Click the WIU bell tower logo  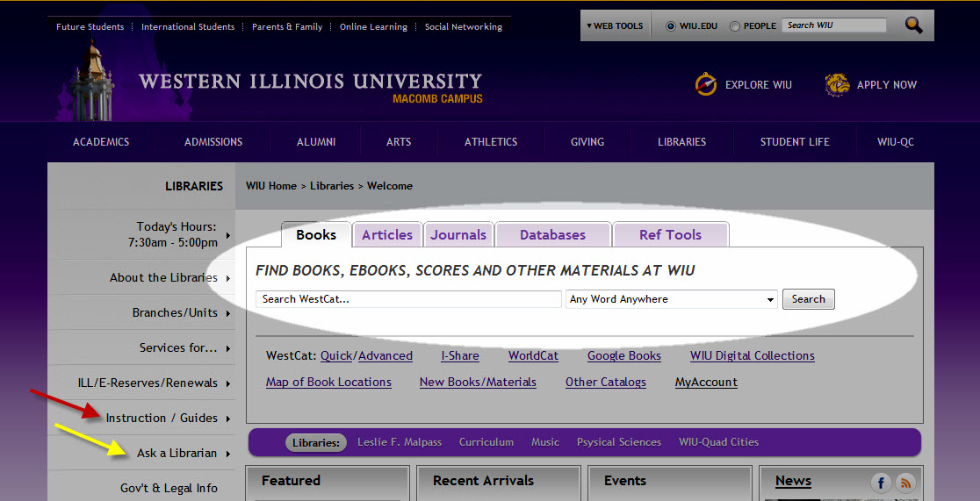pos(92,80)
